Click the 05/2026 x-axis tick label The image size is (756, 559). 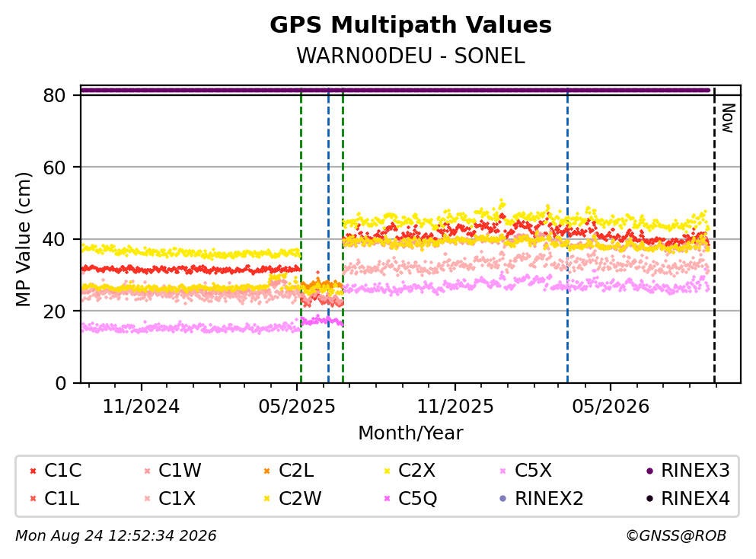611,407
